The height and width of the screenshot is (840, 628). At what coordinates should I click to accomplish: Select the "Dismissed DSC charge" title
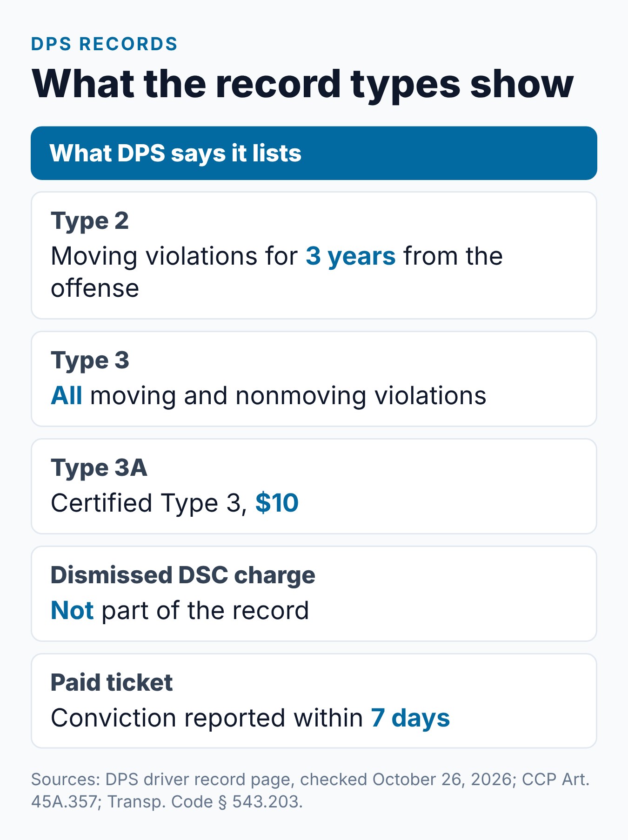coord(183,575)
